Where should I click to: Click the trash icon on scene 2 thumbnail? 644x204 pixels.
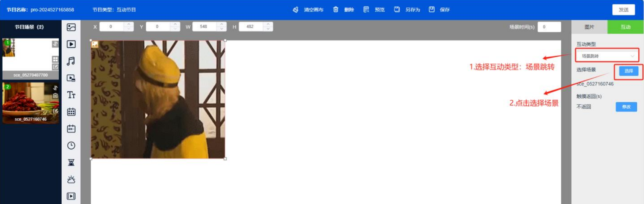(55, 96)
